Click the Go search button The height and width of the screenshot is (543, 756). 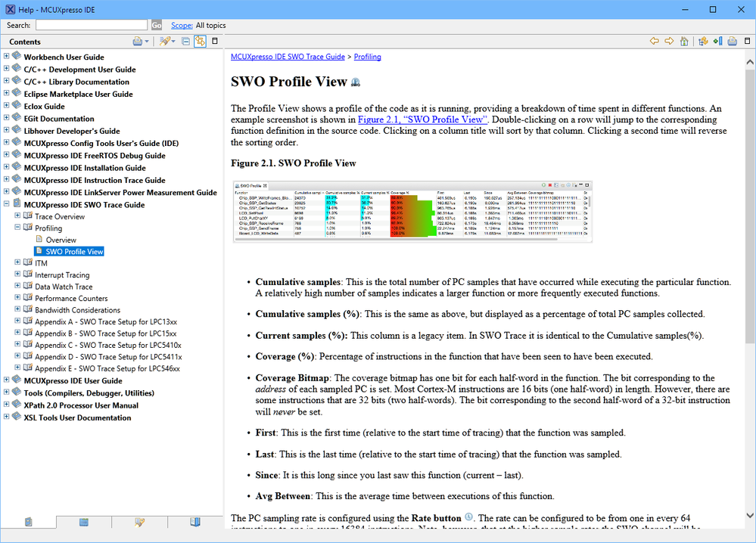pos(157,25)
